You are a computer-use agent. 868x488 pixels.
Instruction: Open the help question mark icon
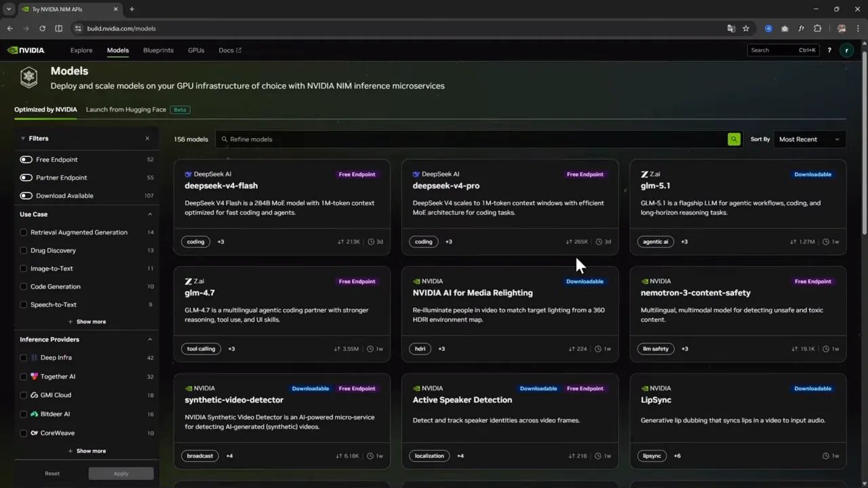[829, 50]
